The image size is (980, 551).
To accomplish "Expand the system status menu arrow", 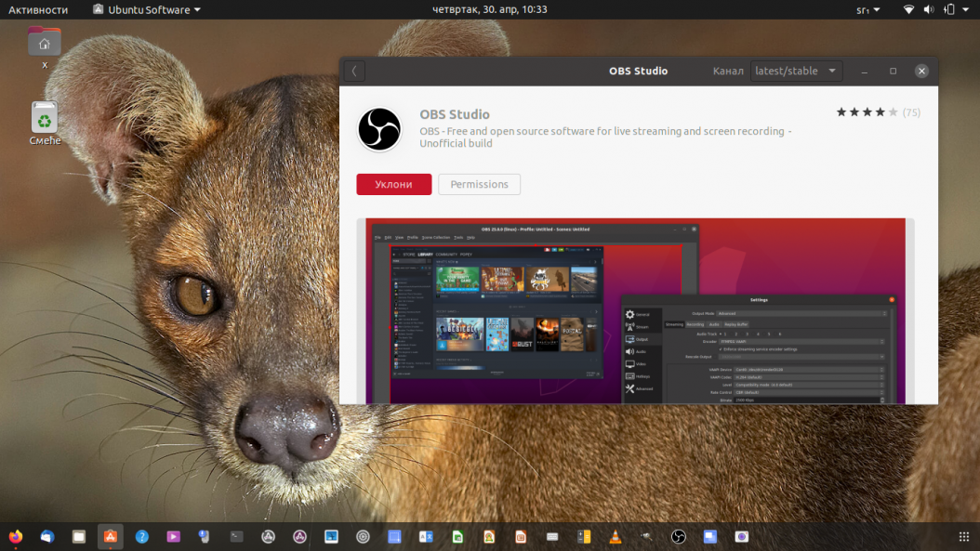I will tap(966, 9).
